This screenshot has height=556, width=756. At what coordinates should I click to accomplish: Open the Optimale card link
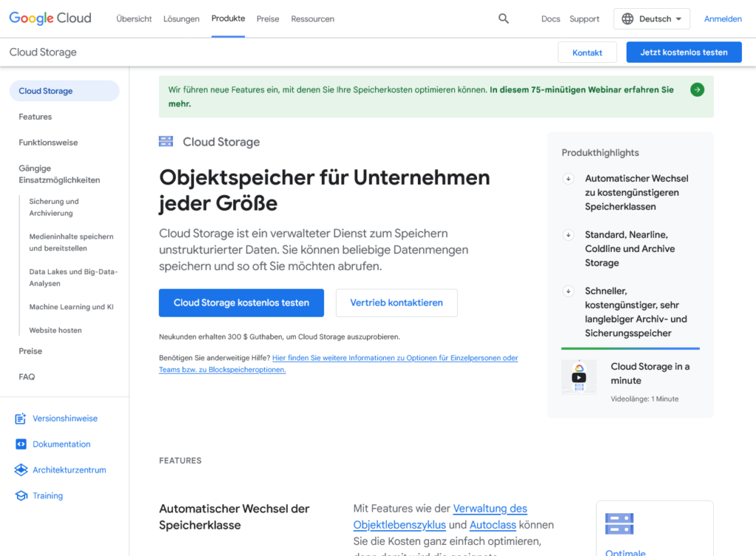[x=625, y=552]
